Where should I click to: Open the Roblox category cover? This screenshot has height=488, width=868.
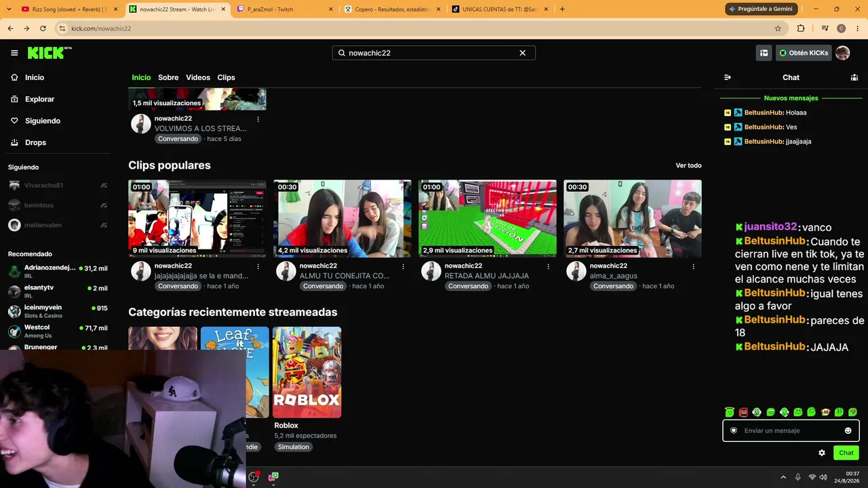click(307, 372)
